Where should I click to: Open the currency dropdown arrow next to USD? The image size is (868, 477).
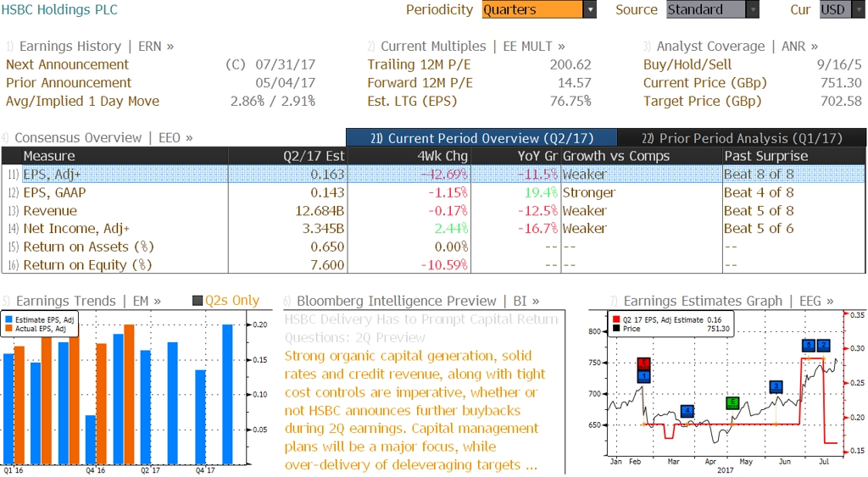pos(859,9)
